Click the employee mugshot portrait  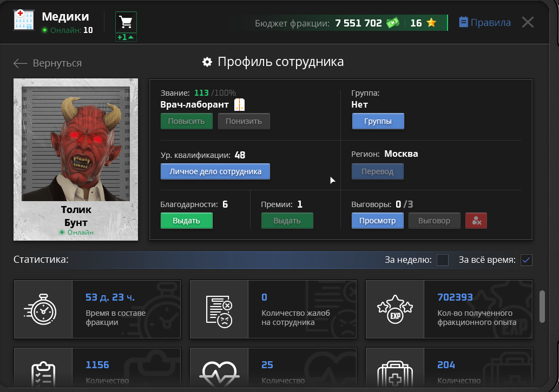[76, 143]
